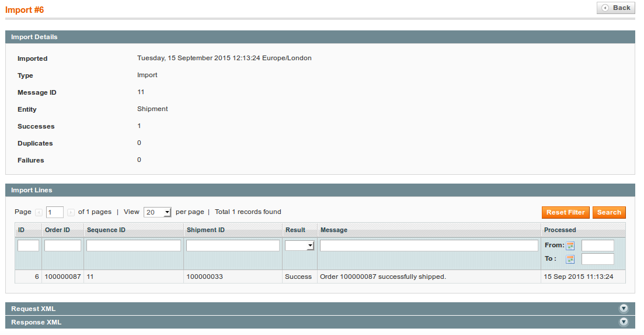Focus the ID filter field
The height and width of the screenshot is (335, 644).
pos(29,246)
